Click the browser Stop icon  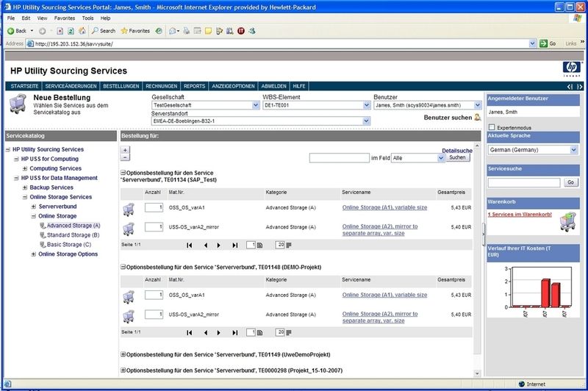click(x=60, y=31)
